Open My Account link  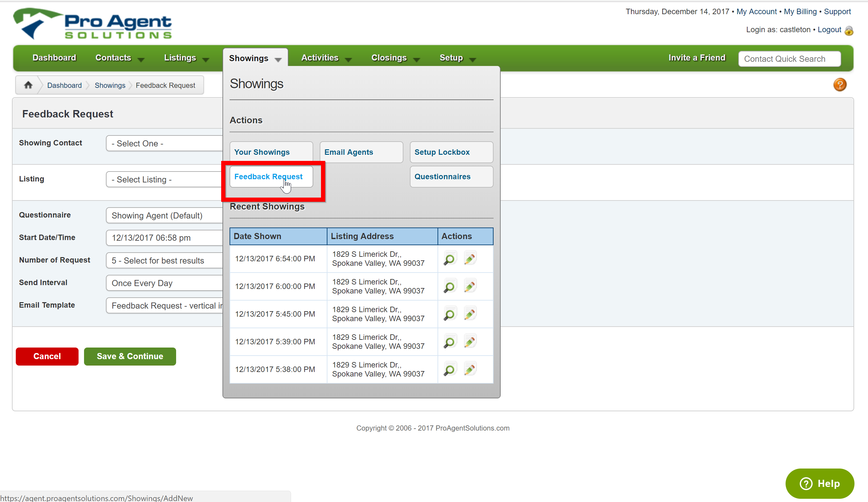756,12
